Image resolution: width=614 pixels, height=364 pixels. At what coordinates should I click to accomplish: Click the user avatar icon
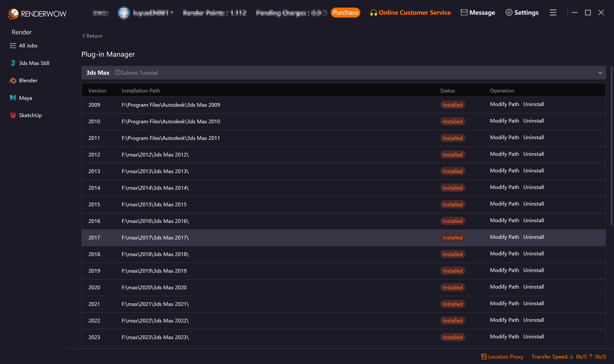[x=124, y=13]
